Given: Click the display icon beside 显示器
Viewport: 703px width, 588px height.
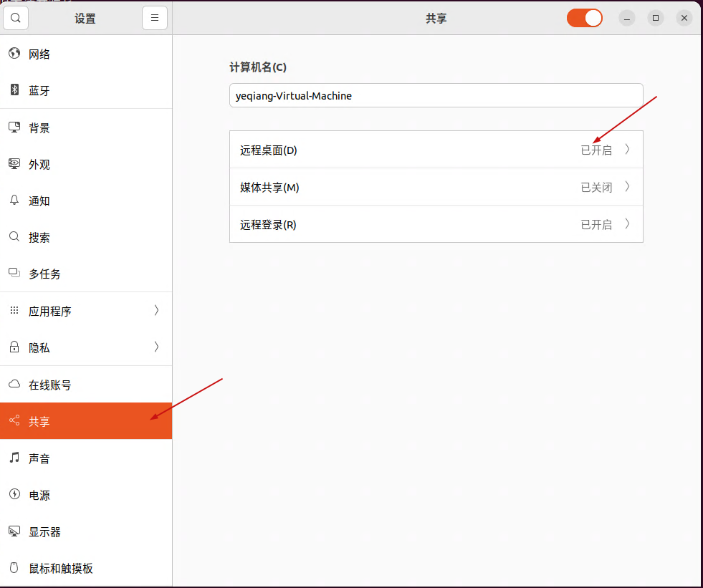Looking at the screenshot, I should (x=14, y=531).
